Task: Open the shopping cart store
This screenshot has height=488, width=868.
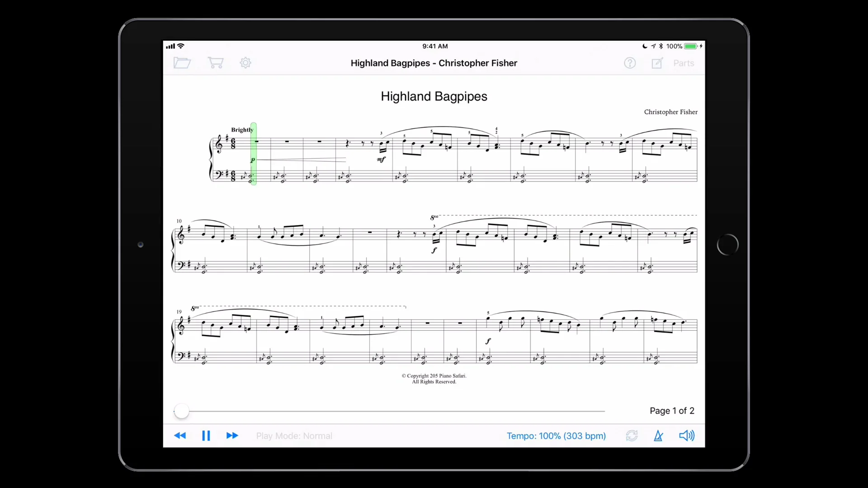Action: pyautogui.click(x=216, y=63)
